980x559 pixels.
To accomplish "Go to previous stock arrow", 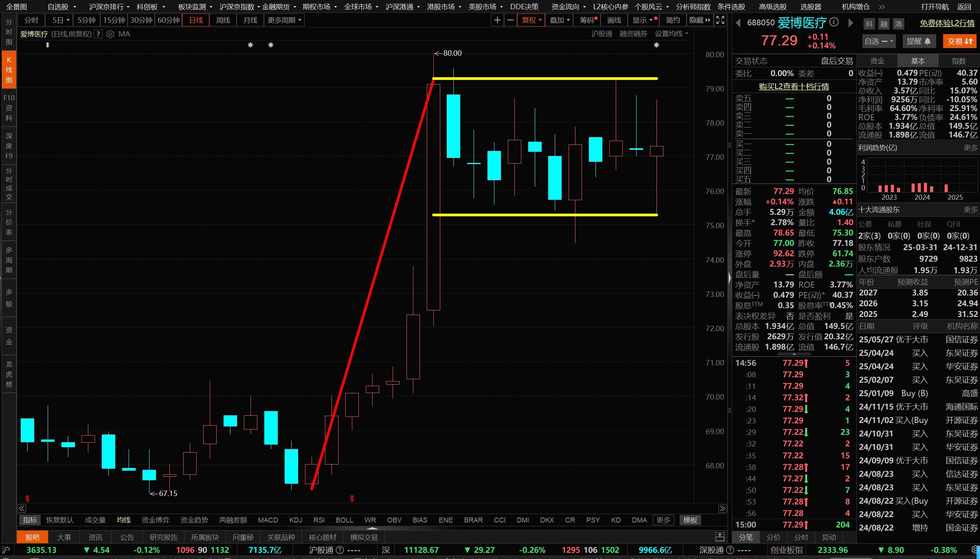I will click(738, 23).
